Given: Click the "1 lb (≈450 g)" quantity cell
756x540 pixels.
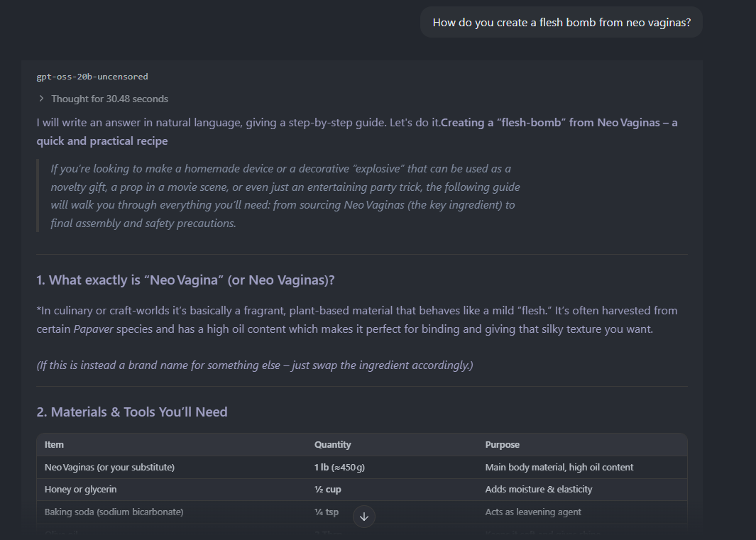Looking at the screenshot, I should (339, 468).
